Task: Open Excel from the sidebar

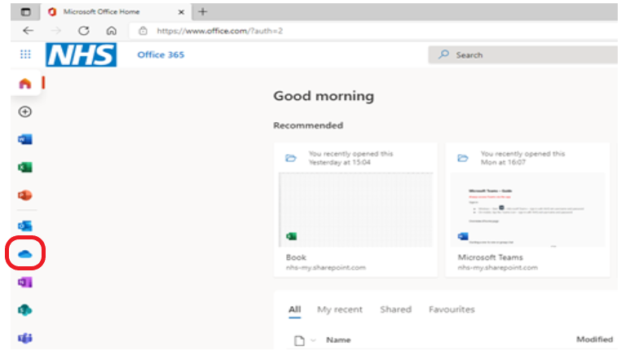Action: point(24,168)
